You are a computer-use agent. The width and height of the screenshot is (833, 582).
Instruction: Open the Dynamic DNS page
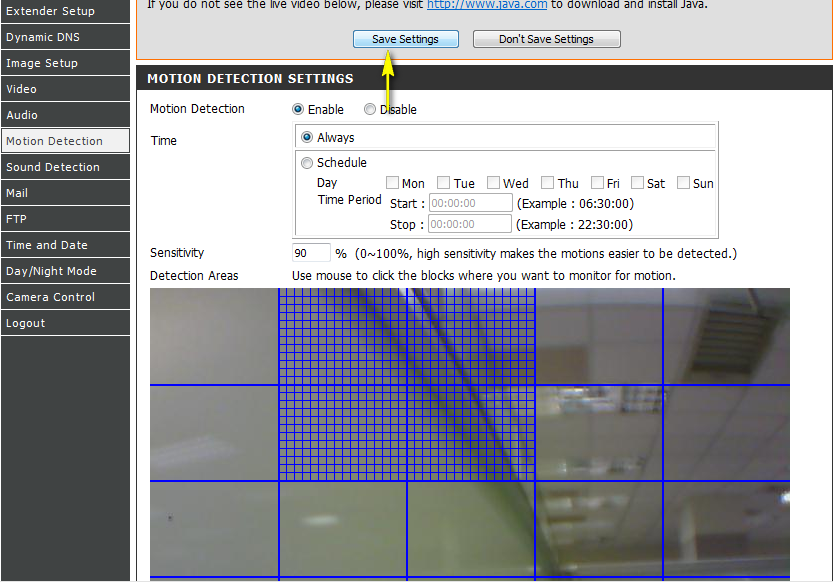(x=65, y=37)
